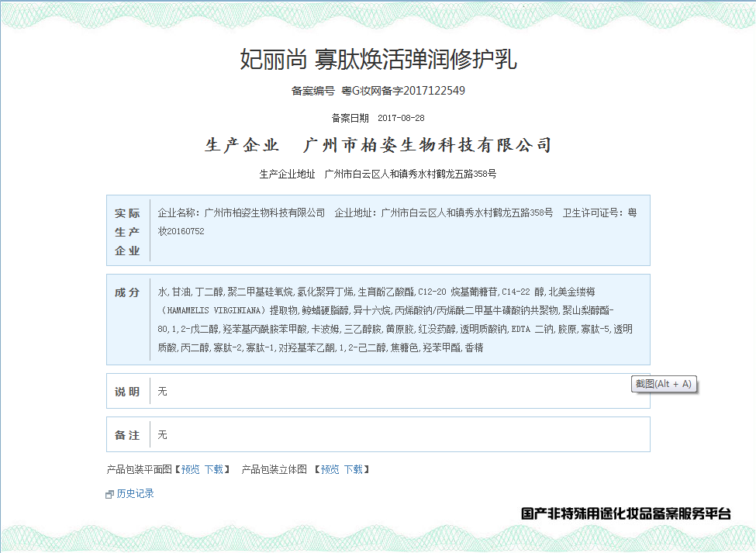756x553 pixels.
Task: Click the 说明 section label
Action: pos(127,392)
